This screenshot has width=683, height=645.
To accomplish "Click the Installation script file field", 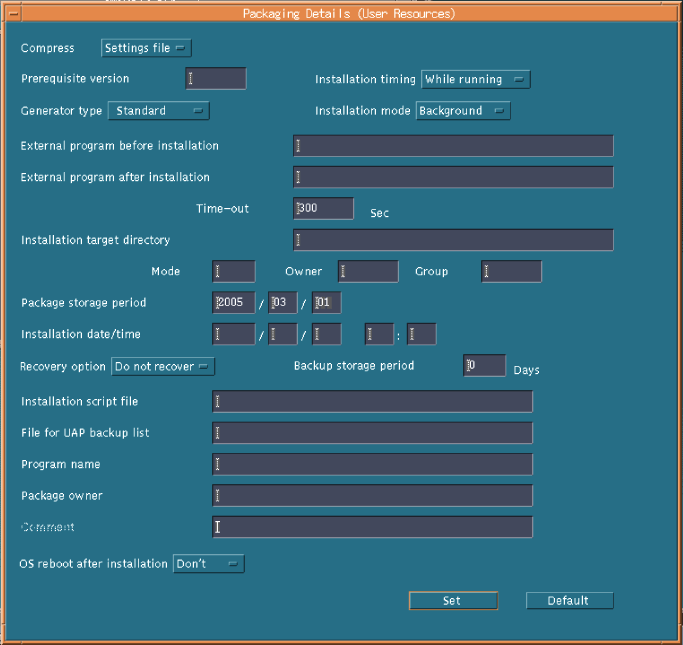I will tap(372, 402).
